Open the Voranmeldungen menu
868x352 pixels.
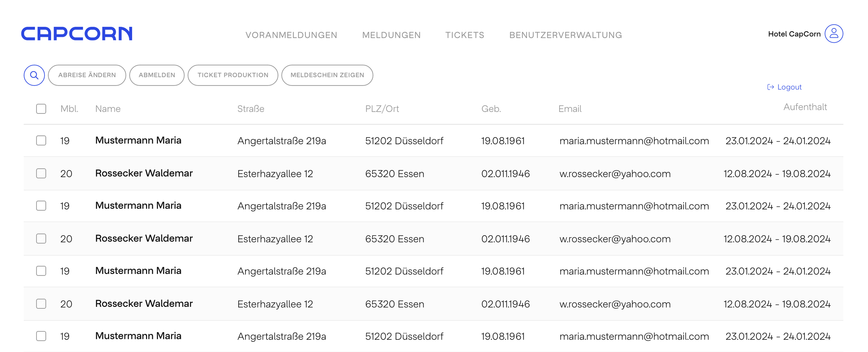coord(291,35)
